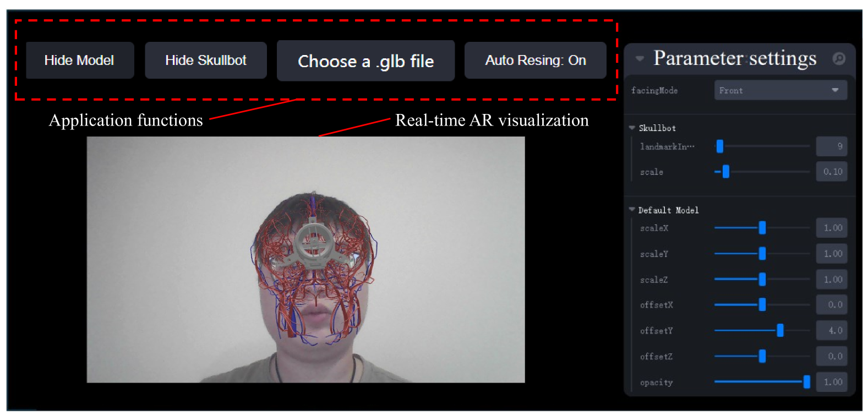Select the opacity value field

(832, 382)
